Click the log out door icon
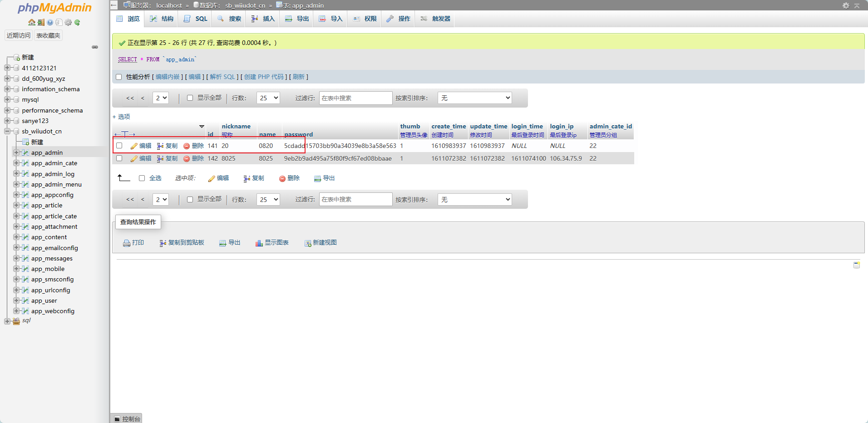This screenshot has width=868, height=423. [41, 22]
